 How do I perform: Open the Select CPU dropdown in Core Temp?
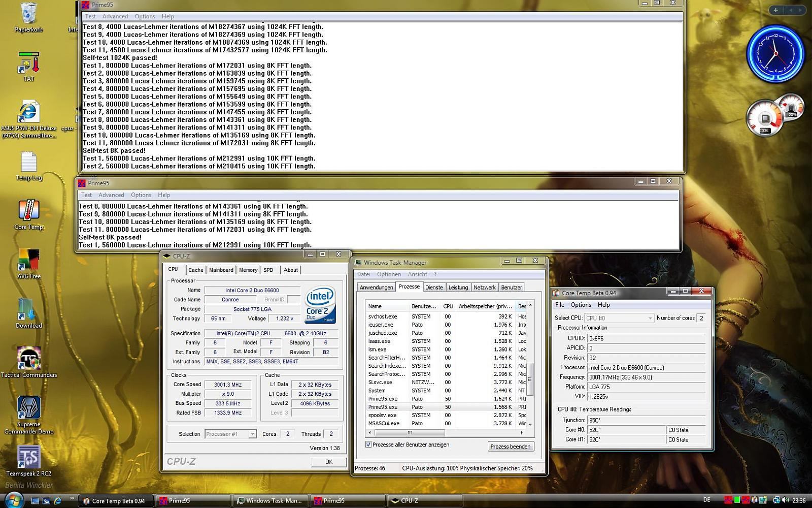(619, 318)
